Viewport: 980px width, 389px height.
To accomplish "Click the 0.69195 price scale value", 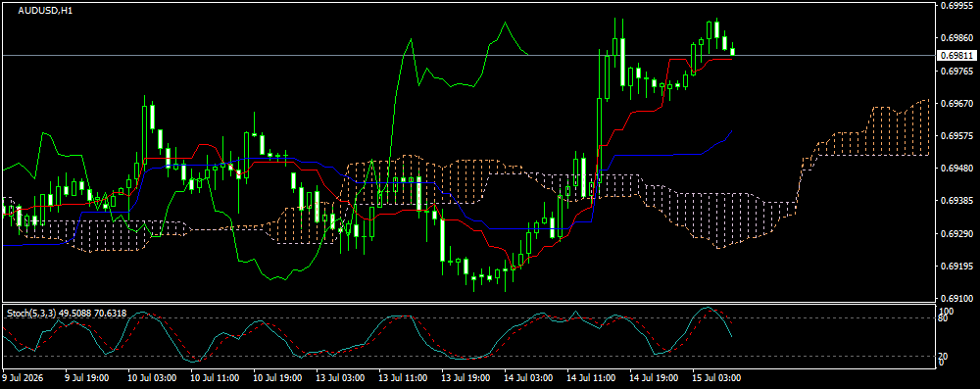I will (x=955, y=266).
